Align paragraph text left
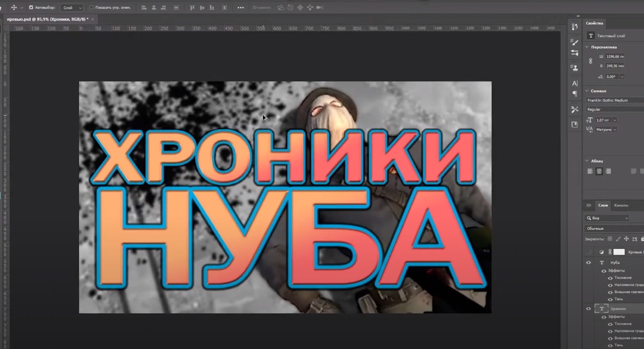The width and height of the screenshot is (644, 349). (x=590, y=171)
